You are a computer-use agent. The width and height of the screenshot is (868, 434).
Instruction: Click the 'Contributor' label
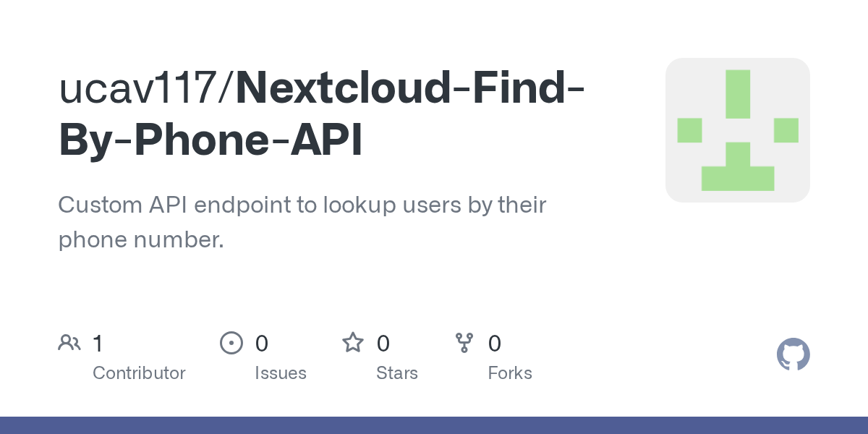(139, 373)
